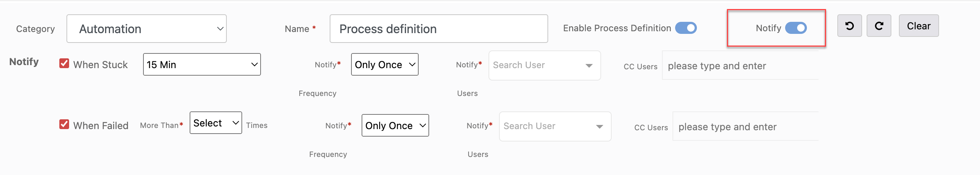Open the More Than Select dropdown
This screenshot has width=980, height=175.
coord(216,123)
